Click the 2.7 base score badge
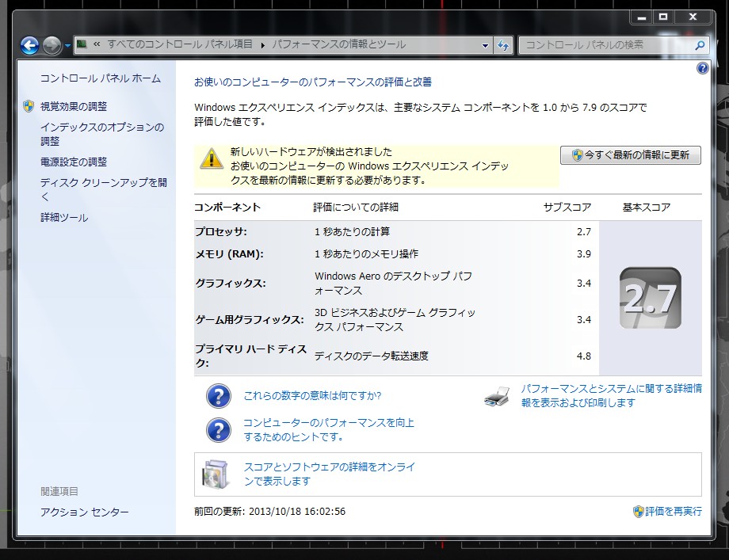Image resolution: width=729 pixels, height=560 pixels. coord(651,298)
